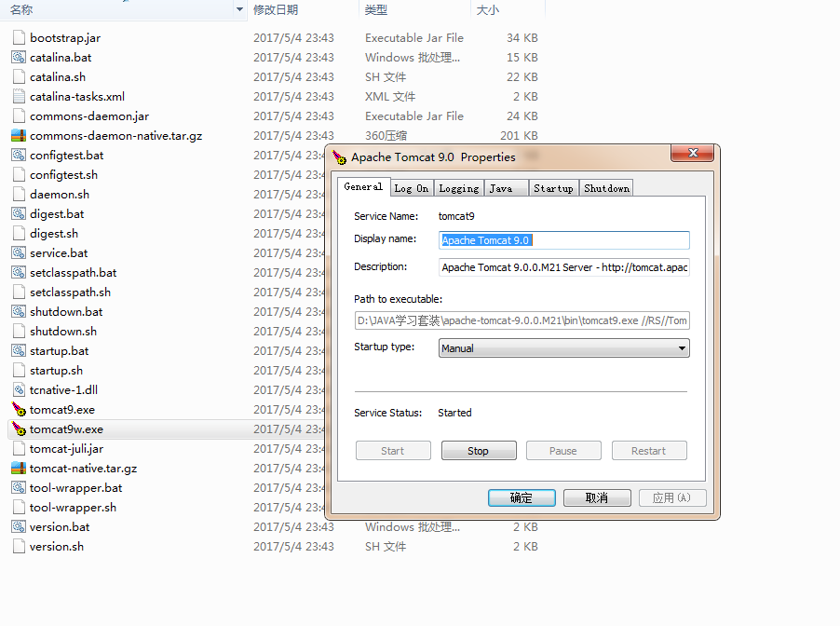Click the catalina-tasks.xml document icon
This screenshot has width=840, height=626.
(x=19, y=97)
